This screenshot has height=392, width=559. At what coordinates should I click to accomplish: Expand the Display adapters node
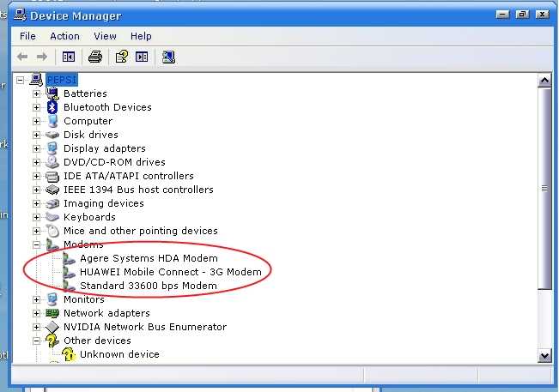point(36,148)
